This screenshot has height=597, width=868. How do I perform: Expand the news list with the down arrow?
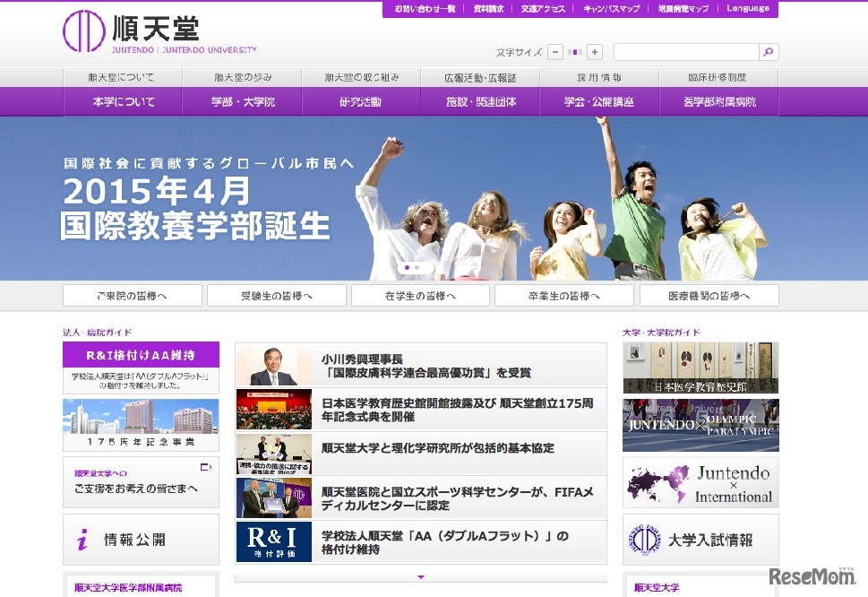[x=420, y=577]
